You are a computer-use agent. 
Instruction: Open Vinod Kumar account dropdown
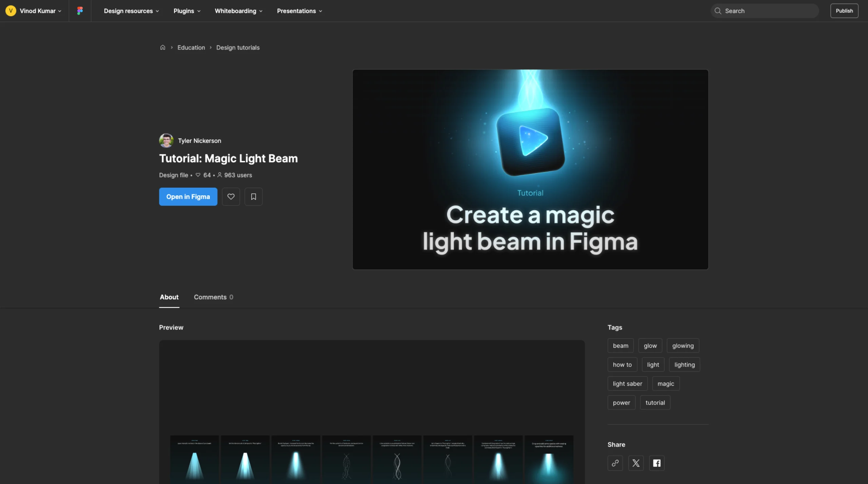tap(41, 11)
